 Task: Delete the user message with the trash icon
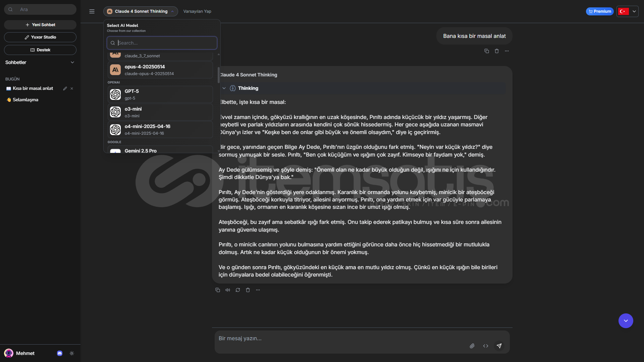click(497, 51)
